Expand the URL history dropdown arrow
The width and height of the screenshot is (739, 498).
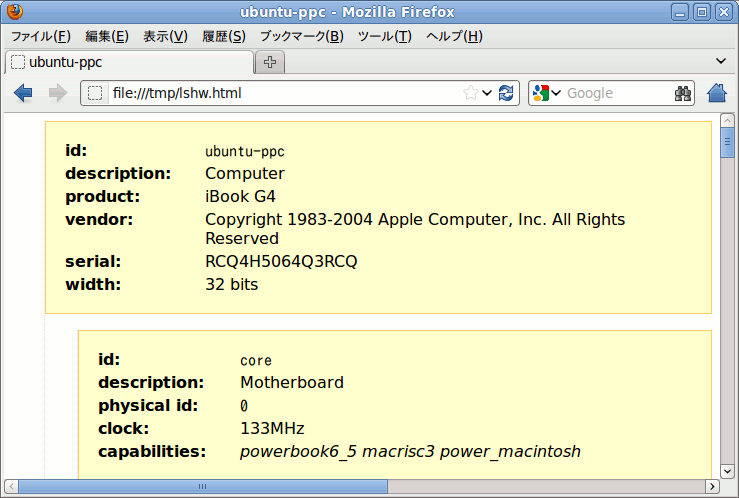point(487,93)
